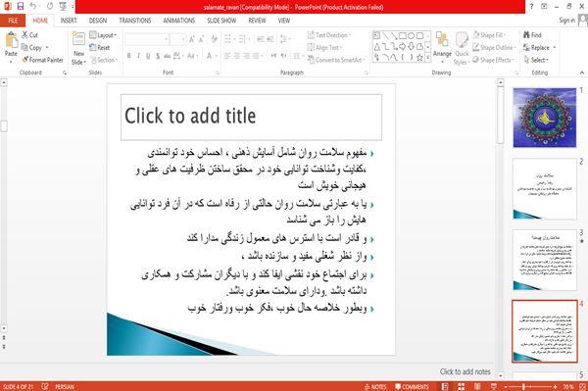Viewport: 588px width, 391px height.
Task: Click the Copy icon
Action: [x=24, y=48]
